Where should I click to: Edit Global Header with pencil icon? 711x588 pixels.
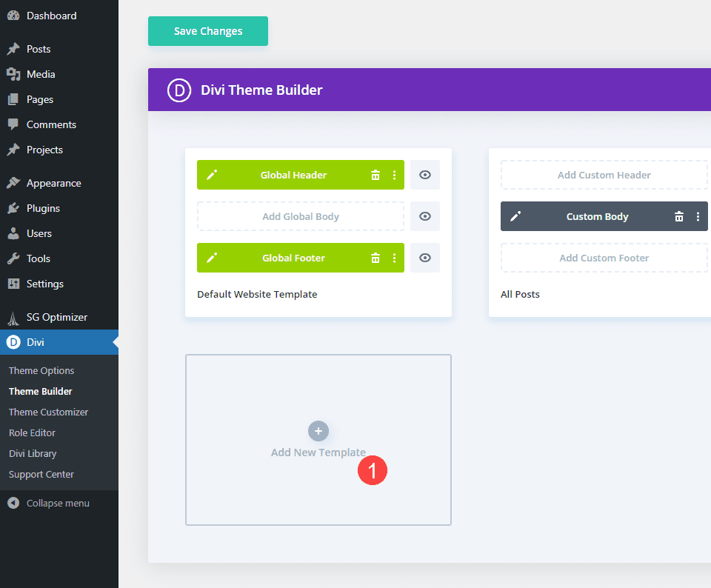coord(212,175)
